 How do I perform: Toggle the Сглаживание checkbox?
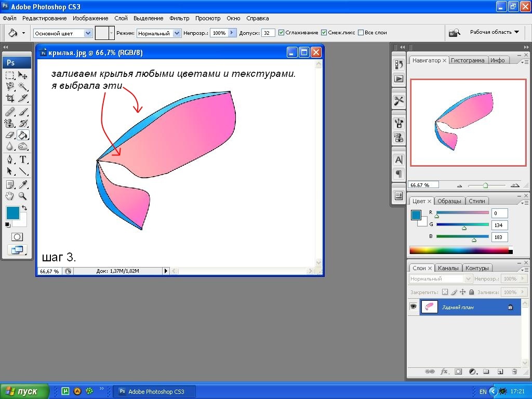[x=282, y=33]
